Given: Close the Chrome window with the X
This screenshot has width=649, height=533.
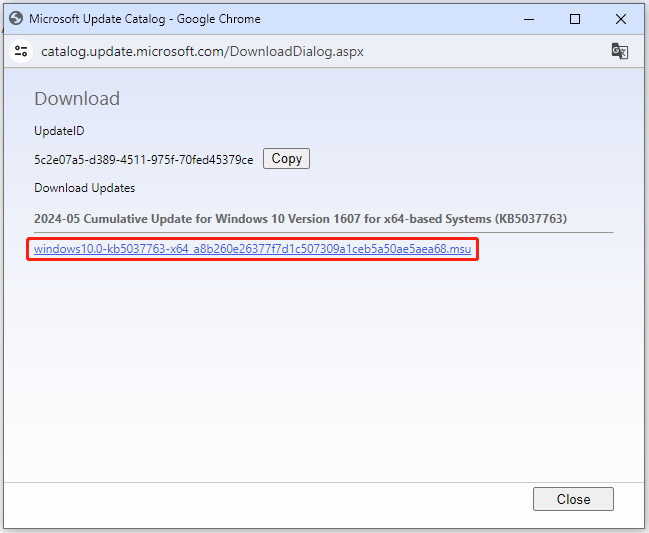Looking at the screenshot, I should [x=620, y=19].
